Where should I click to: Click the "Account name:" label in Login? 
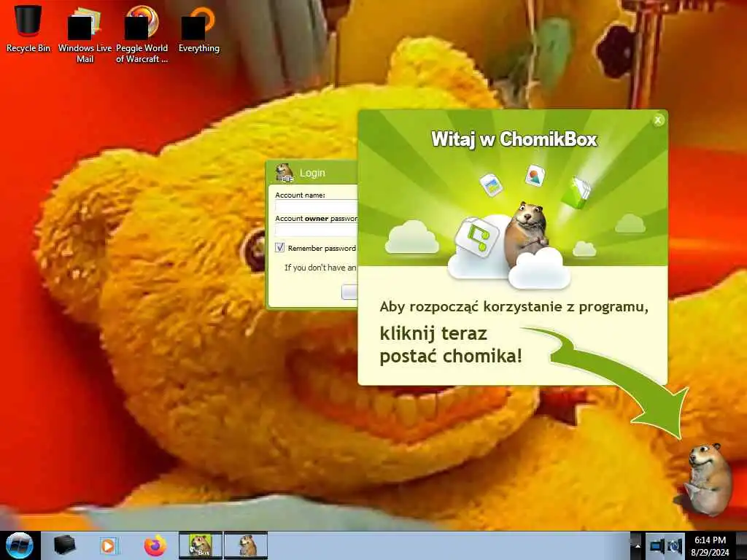(x=300, y=195)
